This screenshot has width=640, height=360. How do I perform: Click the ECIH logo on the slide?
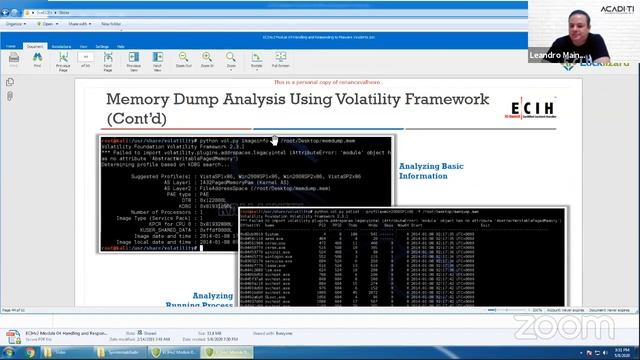coord(531,109)
